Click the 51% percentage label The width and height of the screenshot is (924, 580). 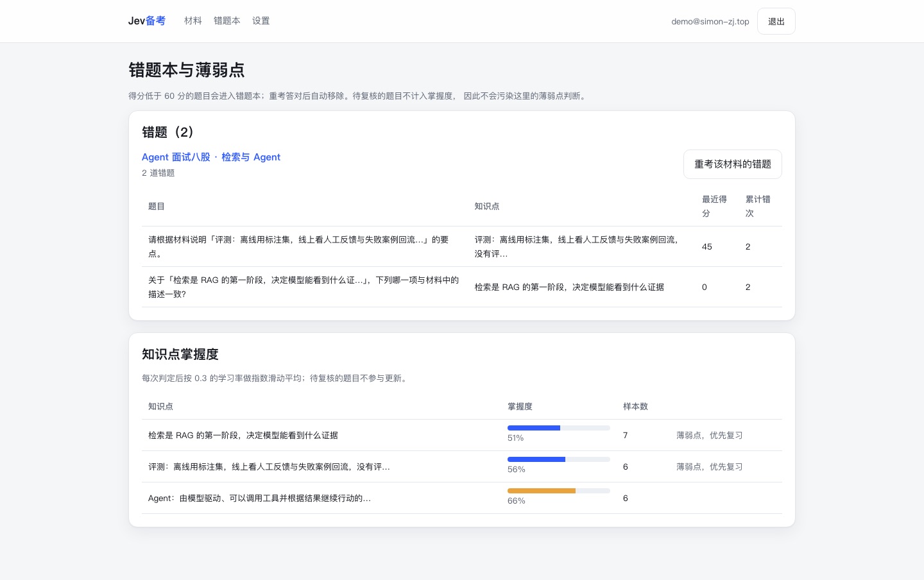(x=515, y=438)
